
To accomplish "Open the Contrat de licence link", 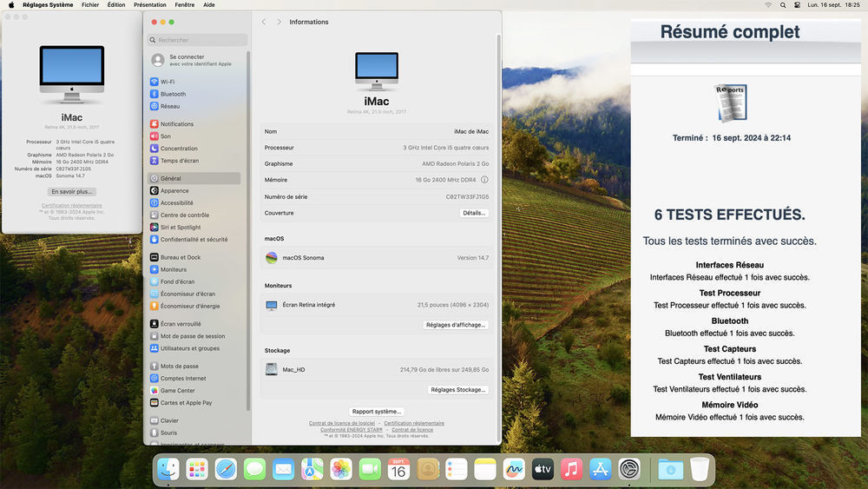I will (x=412, y=430).
